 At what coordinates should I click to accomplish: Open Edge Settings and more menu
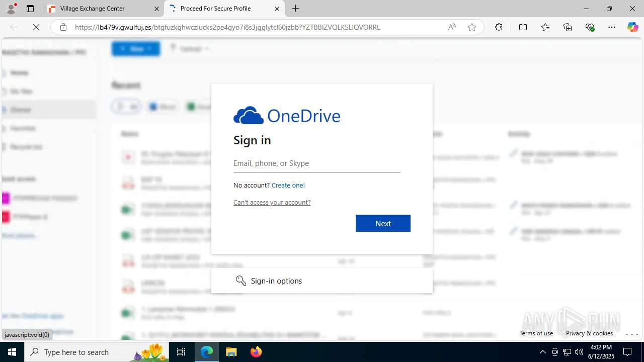pos(612,27)
